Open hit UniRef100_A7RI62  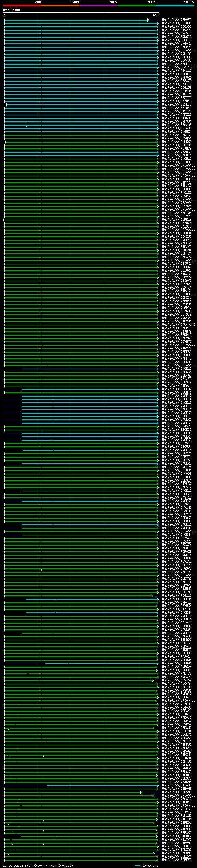tap(177, 135)
